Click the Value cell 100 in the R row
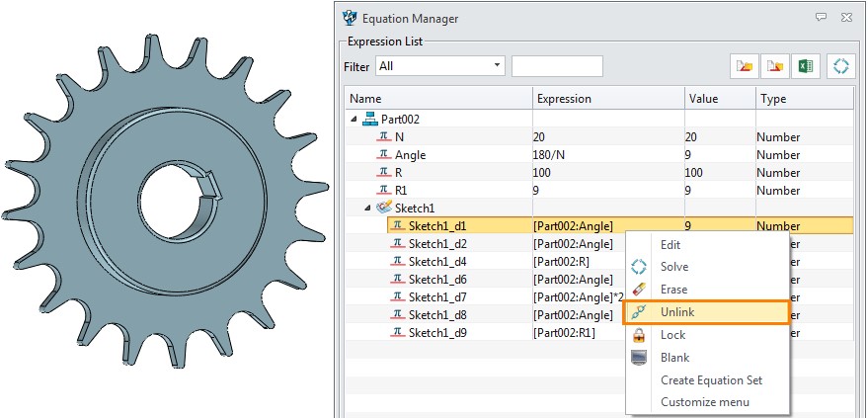 pos(720,173)
